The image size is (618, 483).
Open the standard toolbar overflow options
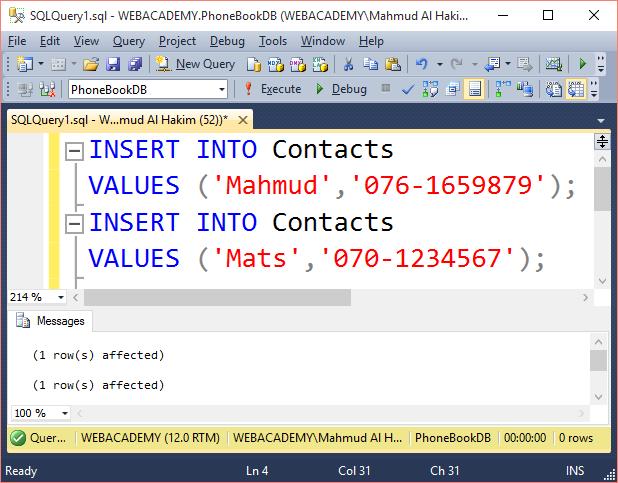(601, 64)
